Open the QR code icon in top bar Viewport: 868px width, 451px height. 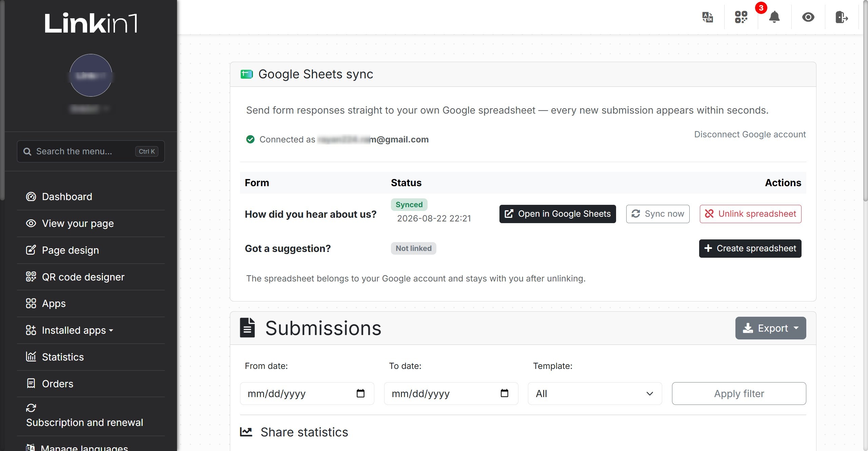click(741, 17)
